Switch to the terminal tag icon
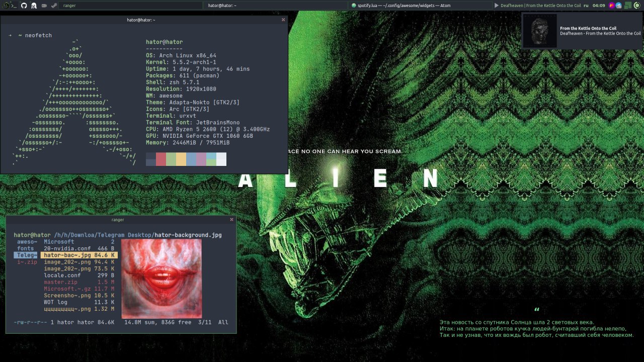 (x=14, y=6)
